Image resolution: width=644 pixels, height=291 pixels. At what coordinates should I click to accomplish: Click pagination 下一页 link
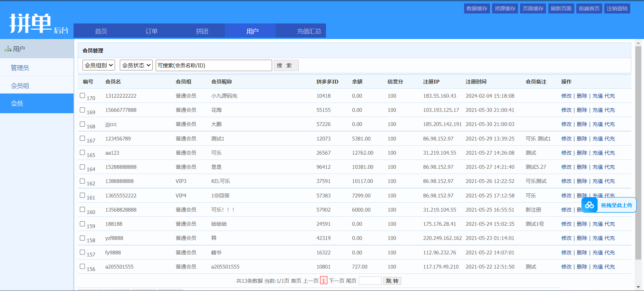point(337,281)
